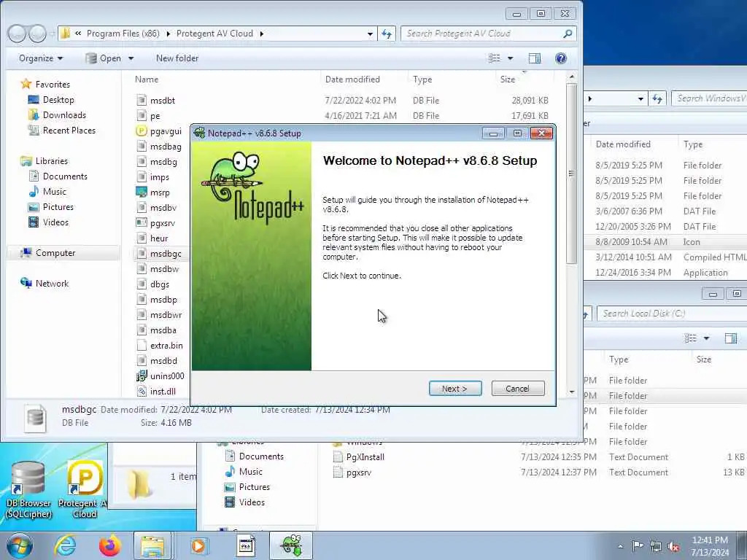Expand the Open button dropdown arrow

(x=131, y=58)
